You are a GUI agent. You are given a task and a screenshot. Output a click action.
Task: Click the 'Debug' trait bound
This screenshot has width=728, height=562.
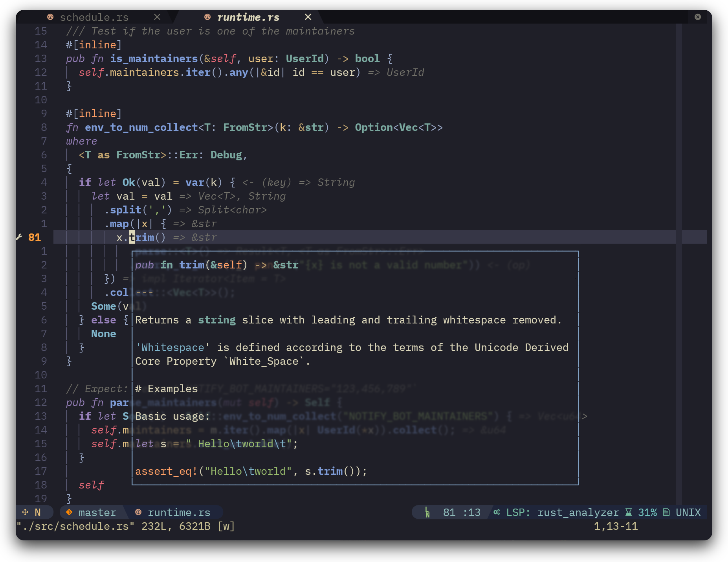click(x=226, y=155)
